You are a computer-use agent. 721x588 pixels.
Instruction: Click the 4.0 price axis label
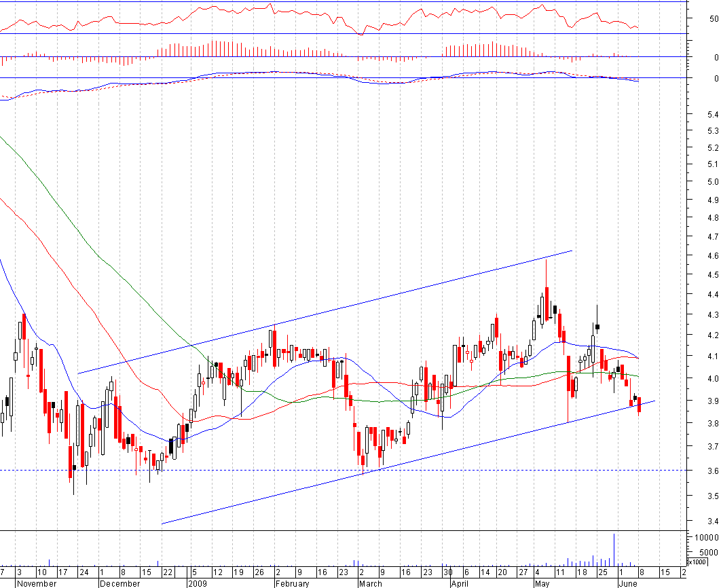coord(713,379)
